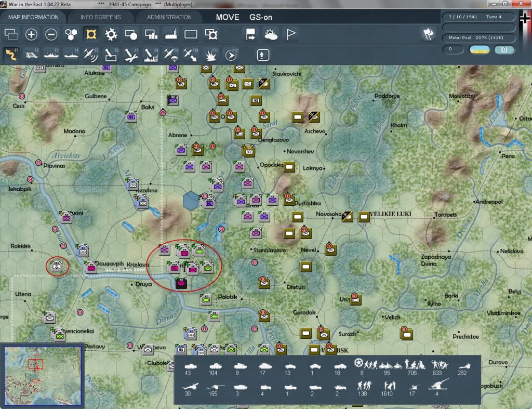
Task: Select the green unit counter at Polotsk
Action: [x=206, y=300]
